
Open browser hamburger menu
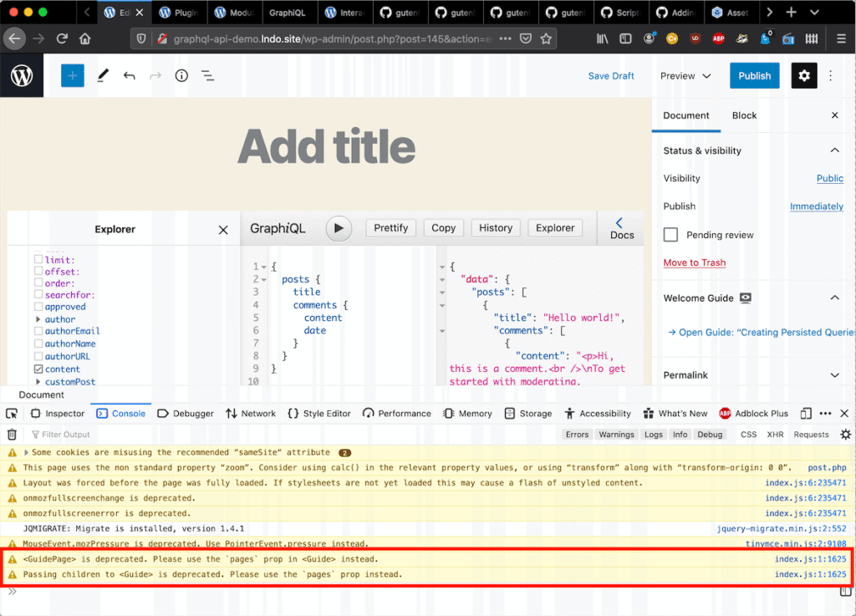pyautogui.click(x=841, y=38)
